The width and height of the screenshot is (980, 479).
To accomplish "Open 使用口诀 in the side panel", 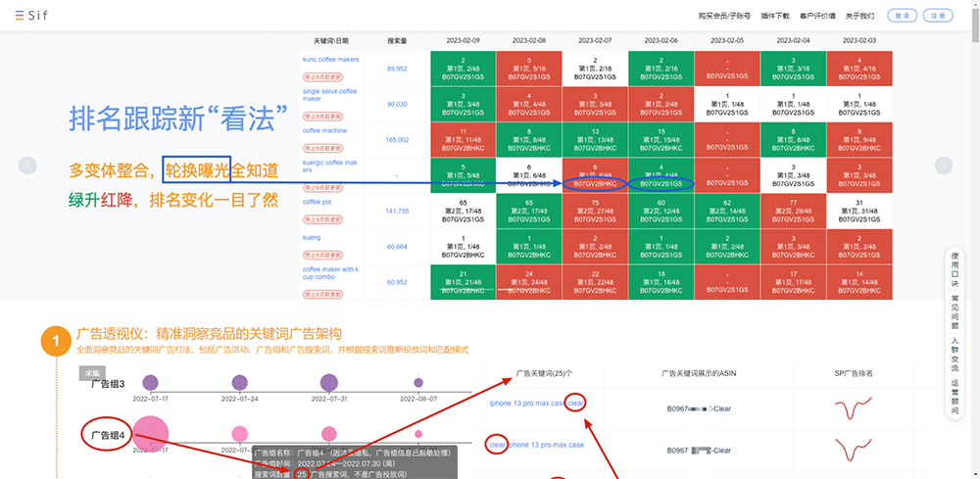I will tap(955, 270).
